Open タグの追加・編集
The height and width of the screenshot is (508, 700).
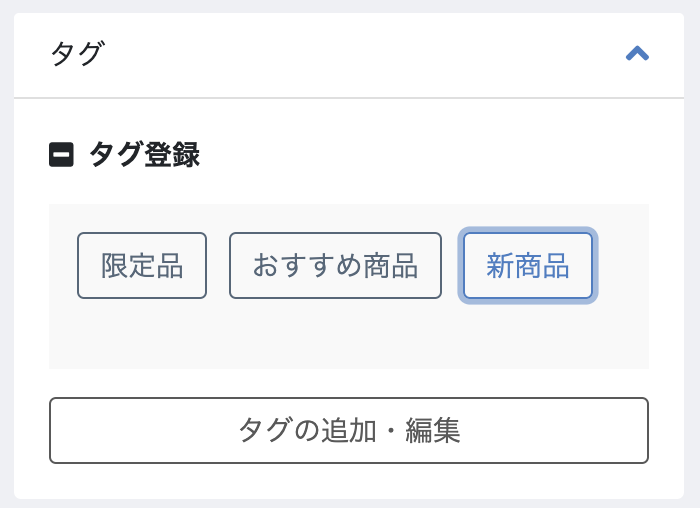pyautogui.click(x=349, y=430)
